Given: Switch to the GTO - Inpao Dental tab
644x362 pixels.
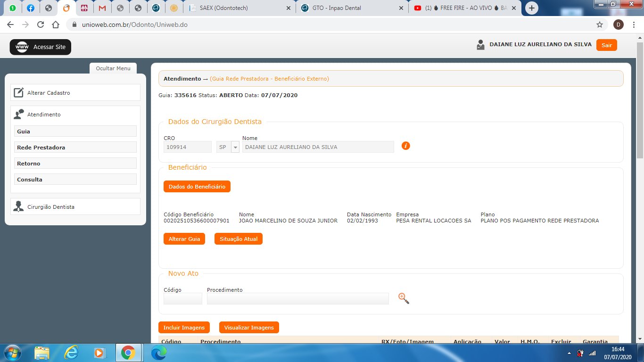Looking at the screenshot, I should [351, 8].
